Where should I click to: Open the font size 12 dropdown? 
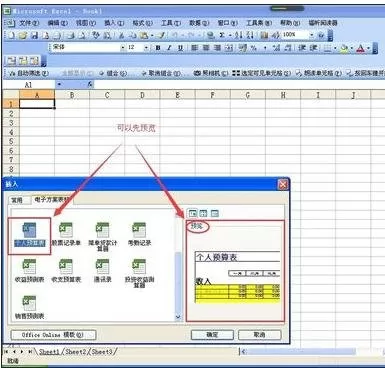[x=146, y=48]
